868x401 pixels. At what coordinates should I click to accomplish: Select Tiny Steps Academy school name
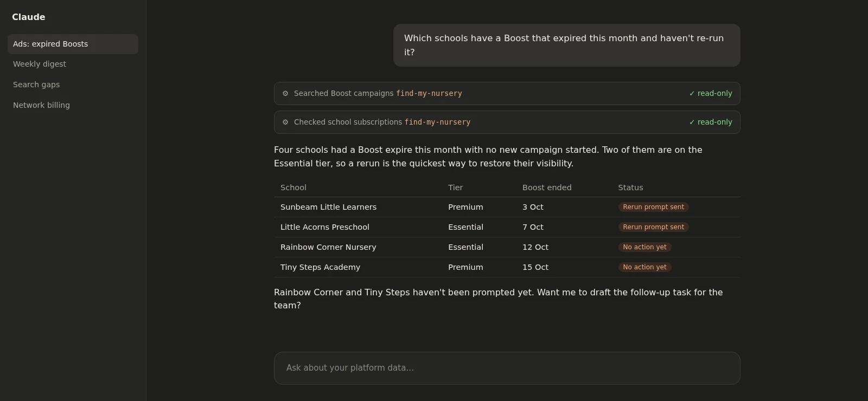[320, 267]
